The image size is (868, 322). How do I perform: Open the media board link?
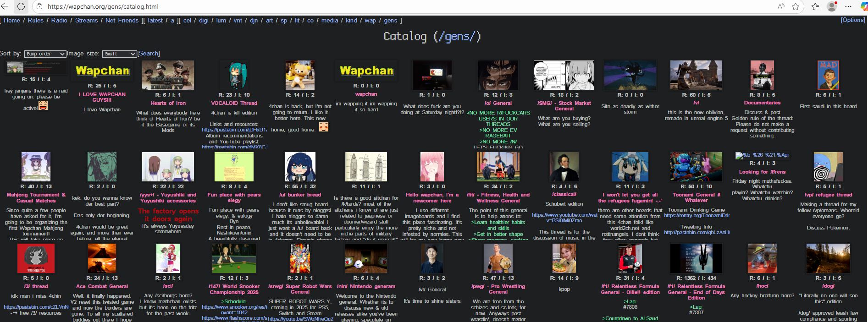[x=330, y=20]
